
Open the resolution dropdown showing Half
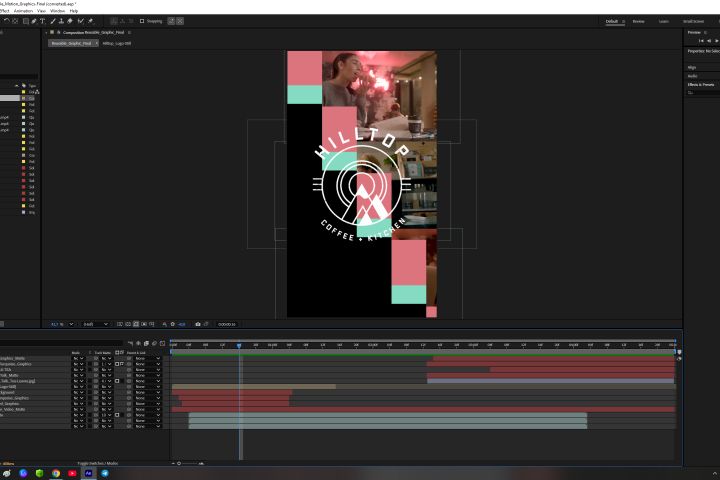pos(96,324)
